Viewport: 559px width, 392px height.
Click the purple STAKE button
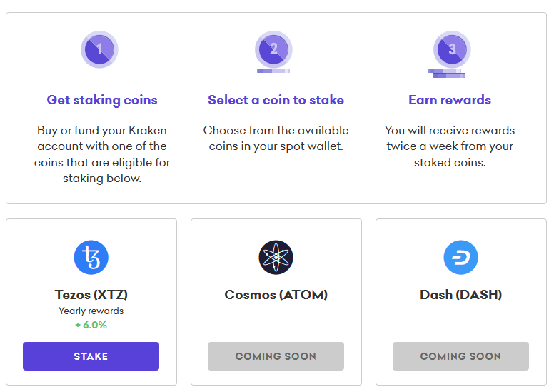coord(91,356)
